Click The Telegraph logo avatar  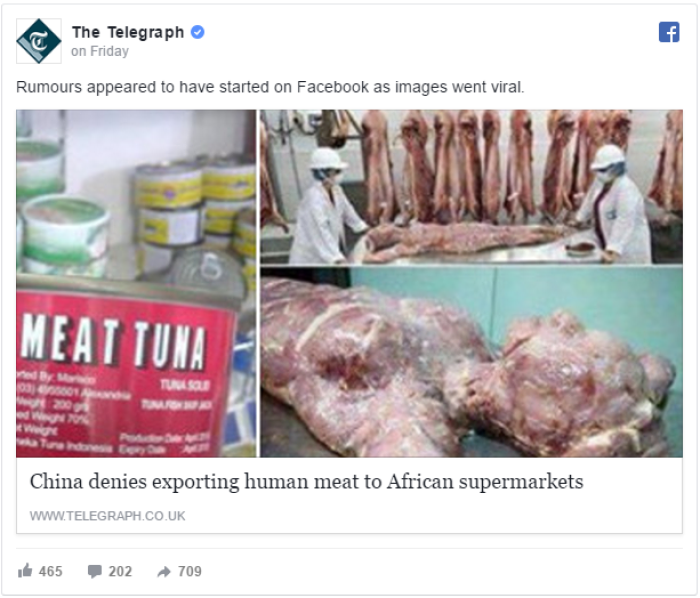click(x=39, y=41)
